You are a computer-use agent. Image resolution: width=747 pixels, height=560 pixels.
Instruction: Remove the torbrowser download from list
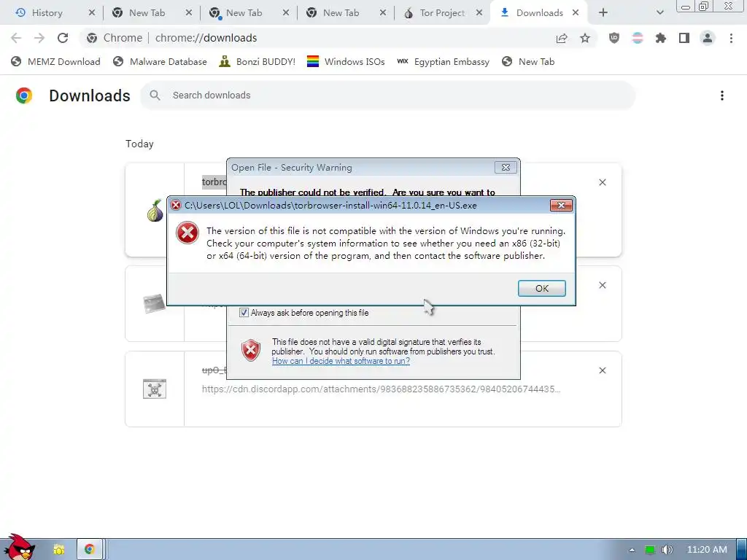coord(602,182)
